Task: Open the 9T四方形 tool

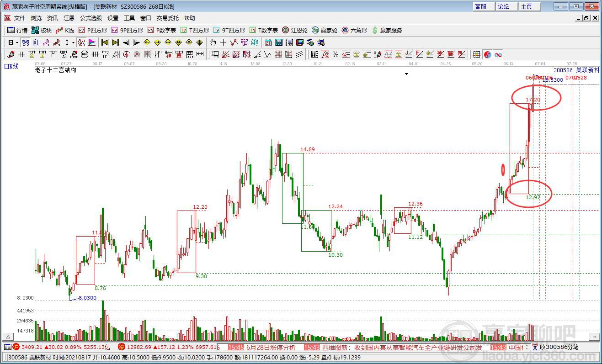Action: (229, 30)
